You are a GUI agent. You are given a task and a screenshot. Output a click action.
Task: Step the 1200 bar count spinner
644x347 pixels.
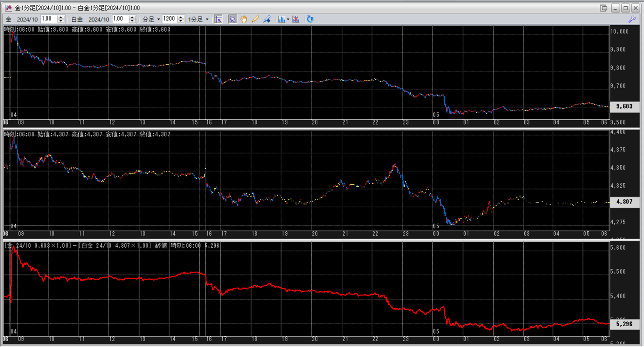181,17
